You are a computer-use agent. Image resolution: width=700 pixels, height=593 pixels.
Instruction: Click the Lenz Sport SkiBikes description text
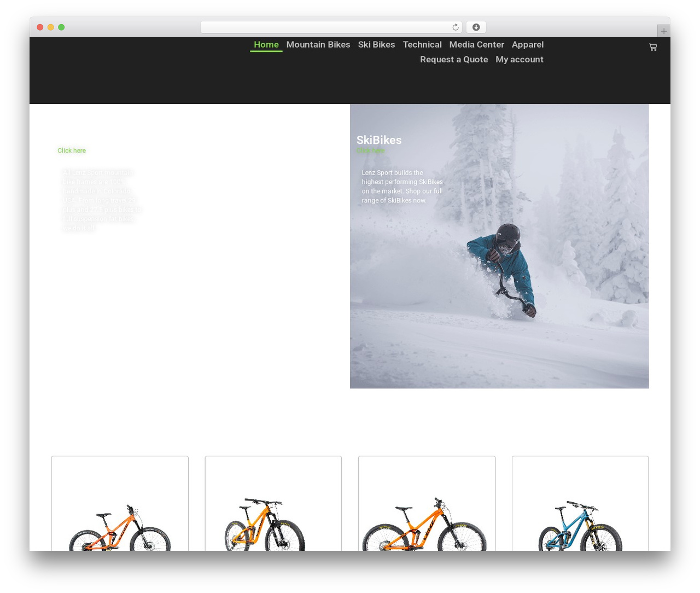[x=402, y=187]
